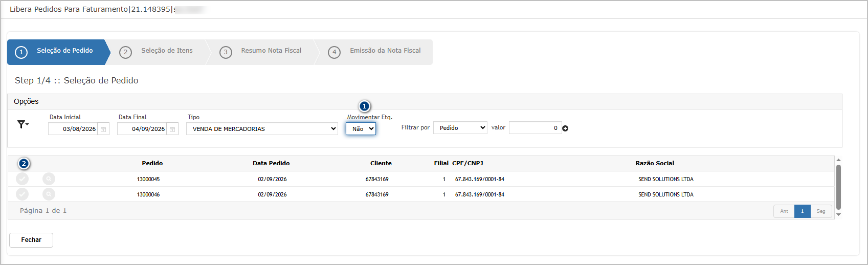Click scrollbar down arrow of table
Image resolution: width=868 pixels, height=265 pixels.
pyautogui.click(x=838, y=214)
